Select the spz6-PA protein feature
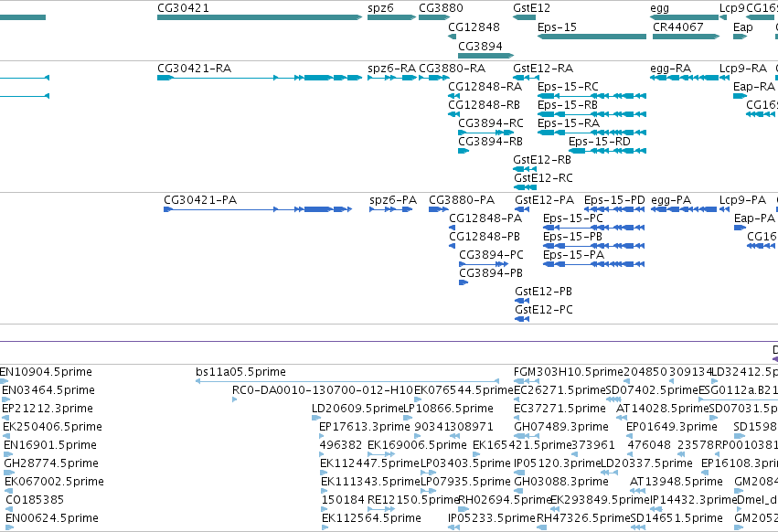 pos(391,209)
